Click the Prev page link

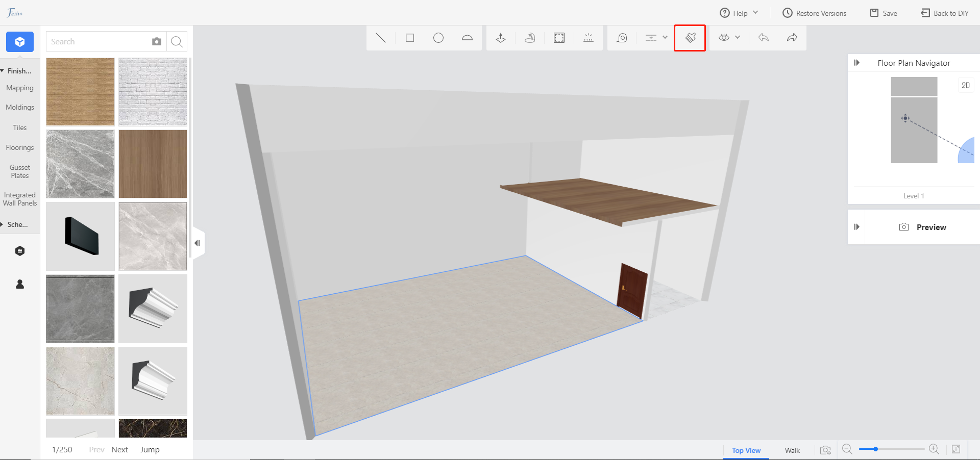click(x=96, y=449)
